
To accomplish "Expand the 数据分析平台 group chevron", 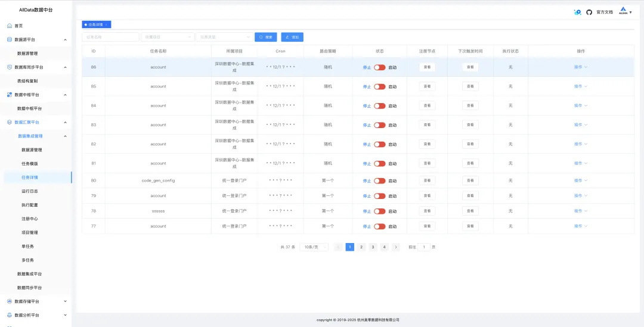I will tap(66, 315).
